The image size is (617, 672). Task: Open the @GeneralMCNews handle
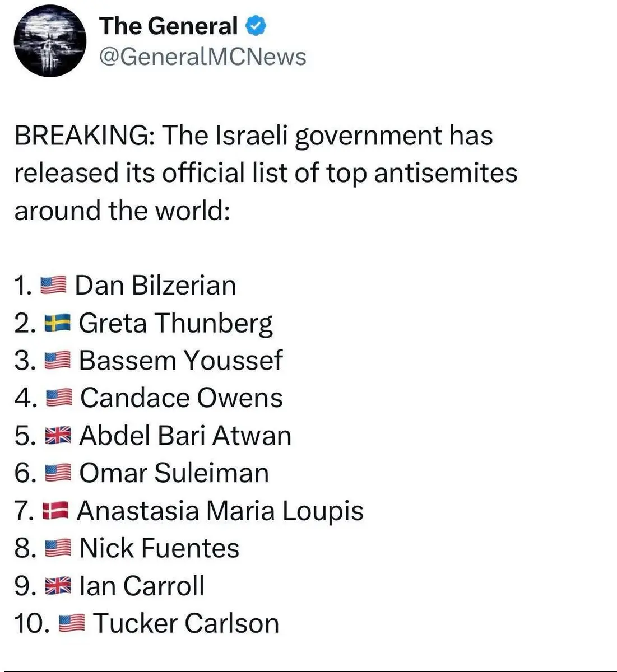point(202,57)
